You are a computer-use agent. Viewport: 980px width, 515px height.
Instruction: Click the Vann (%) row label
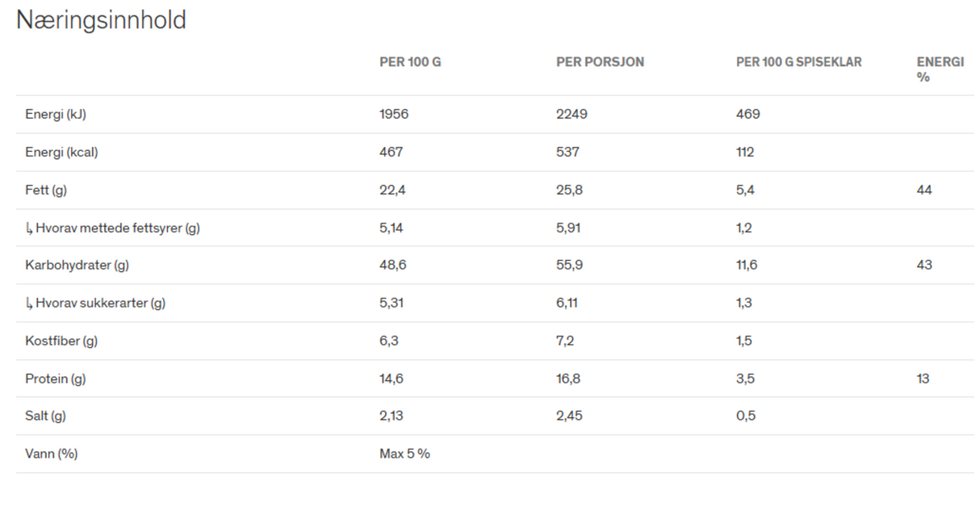(52, 454)
